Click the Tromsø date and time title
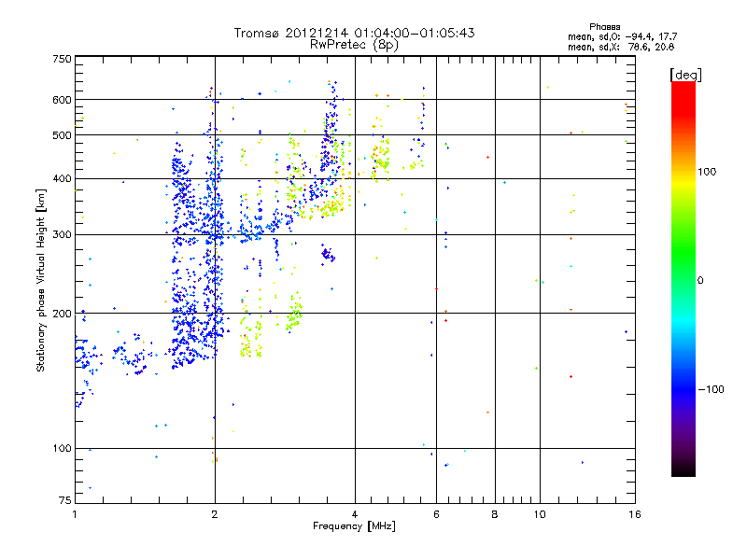The width and height of the screenshot is (747, 560). click(354, 33)
